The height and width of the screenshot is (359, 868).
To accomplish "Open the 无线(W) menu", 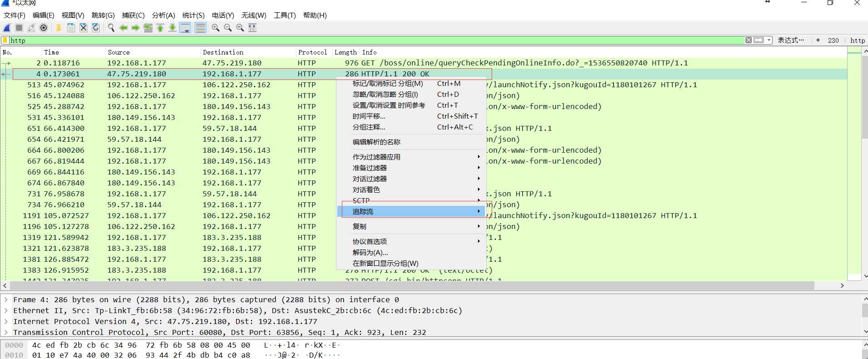I will [254, 15].
